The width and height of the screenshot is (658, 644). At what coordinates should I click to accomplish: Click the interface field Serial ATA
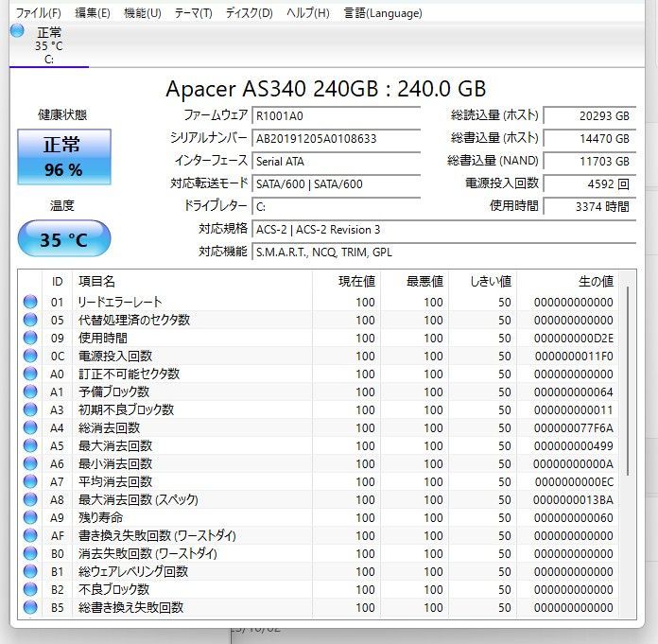(x=337, y=161)
